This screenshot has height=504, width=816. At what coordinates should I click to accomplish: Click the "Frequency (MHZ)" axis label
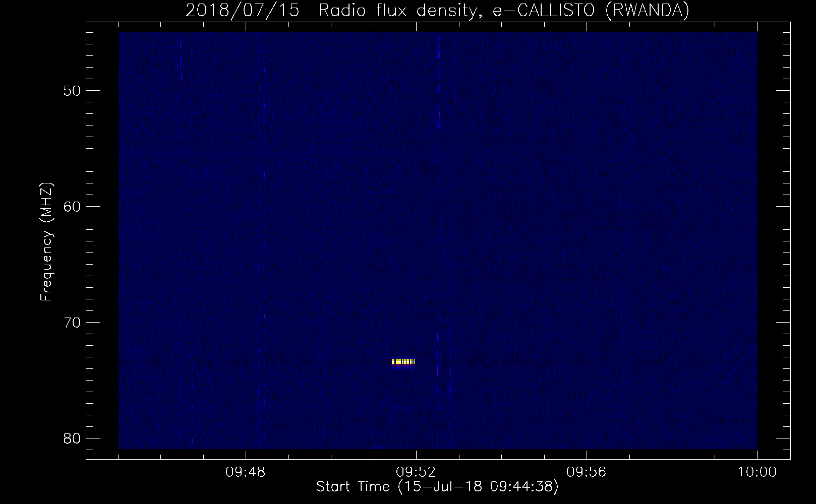point(46,242)
